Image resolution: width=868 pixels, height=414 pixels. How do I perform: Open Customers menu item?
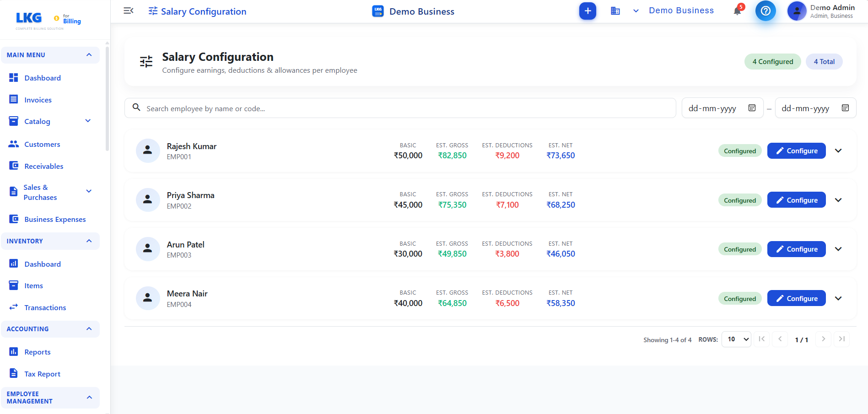coord(42,144)
